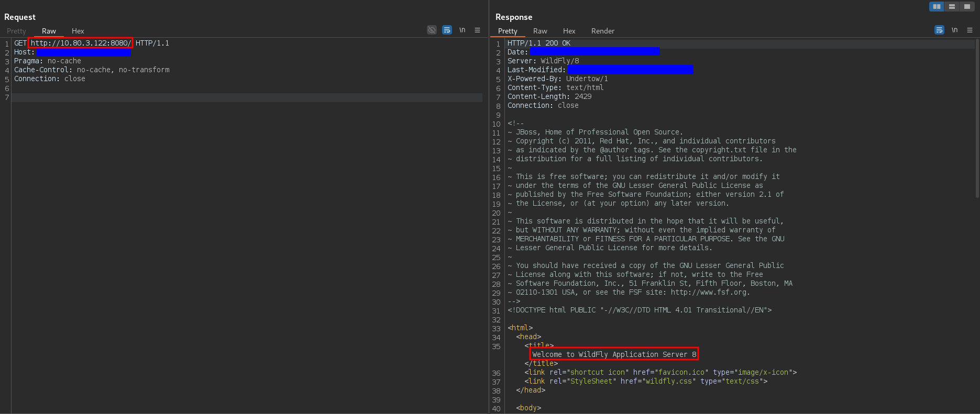Image resolution: width=980 pixels, height=414 pixels.
Task: Select the Pretty tab in Response panel
Action: click(508, 31)
